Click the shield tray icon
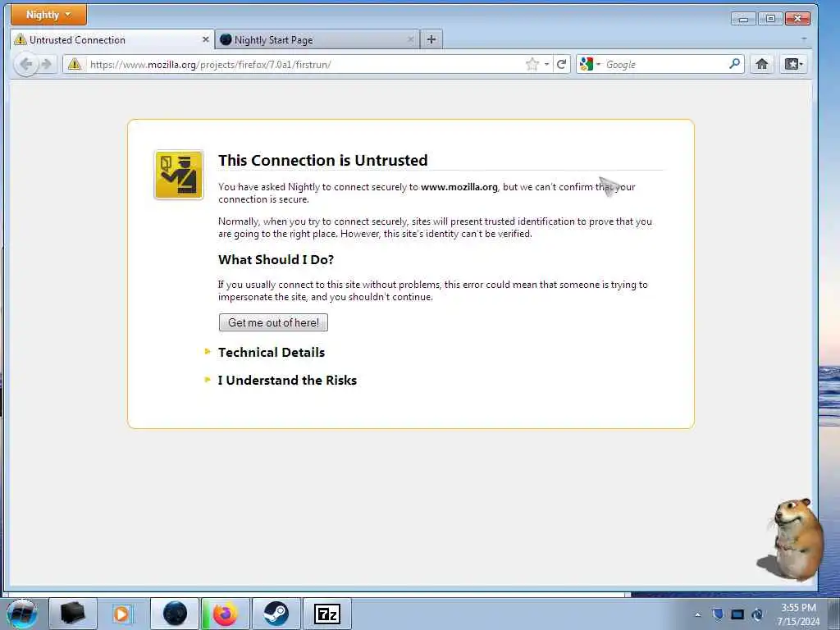The image size is (840, 630). click(x=718, y=614)
